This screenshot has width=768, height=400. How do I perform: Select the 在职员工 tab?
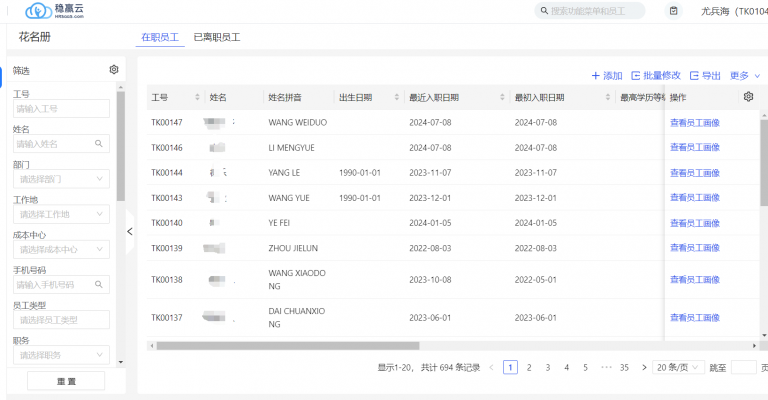pyautogui.click(x=160, y=37)
